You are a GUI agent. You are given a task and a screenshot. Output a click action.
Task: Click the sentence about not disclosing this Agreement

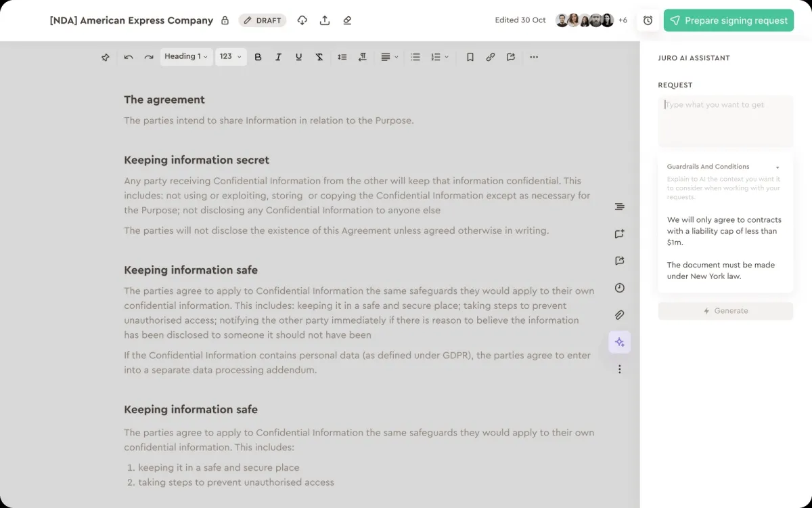tap(336, 230)
